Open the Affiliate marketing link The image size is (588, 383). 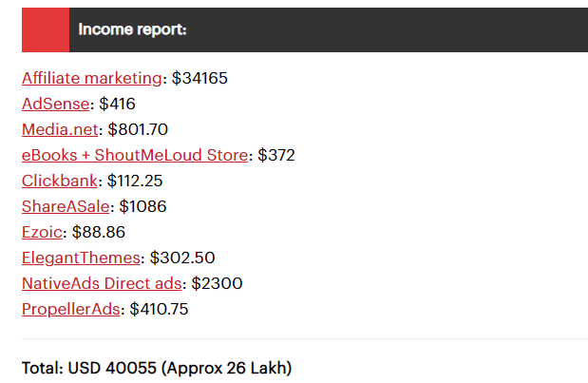91,78
